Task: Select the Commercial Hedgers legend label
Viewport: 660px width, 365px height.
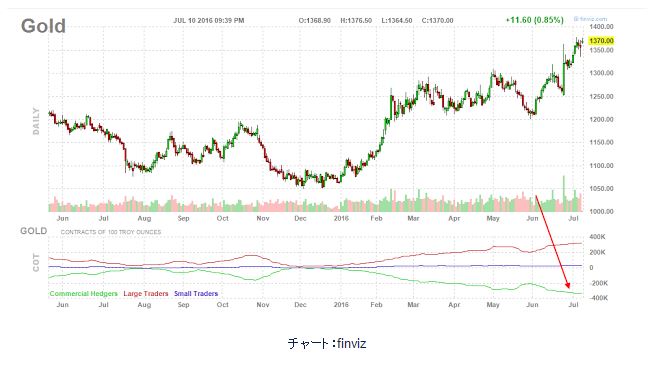Action: click(83, 293)
